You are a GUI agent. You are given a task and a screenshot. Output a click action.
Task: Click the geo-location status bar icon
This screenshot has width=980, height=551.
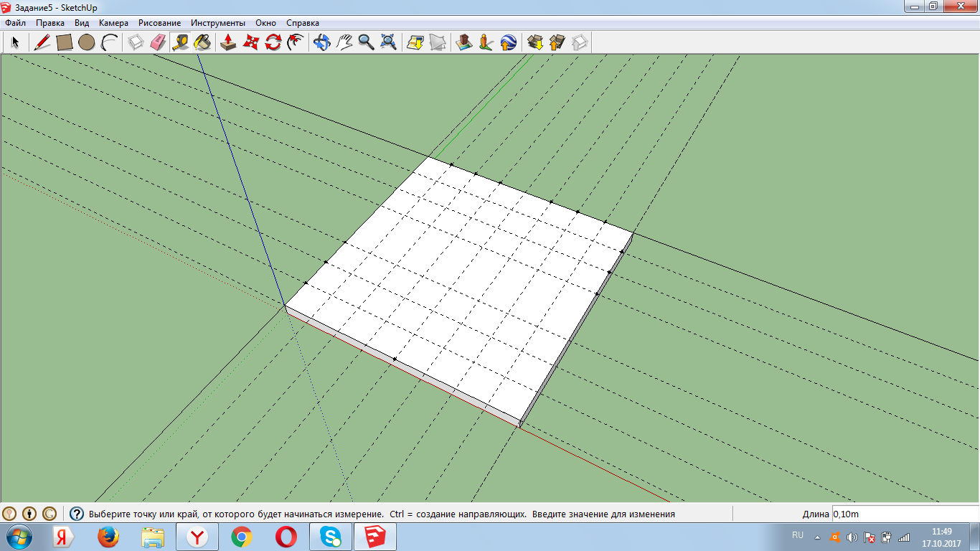[x=9, y=514]
